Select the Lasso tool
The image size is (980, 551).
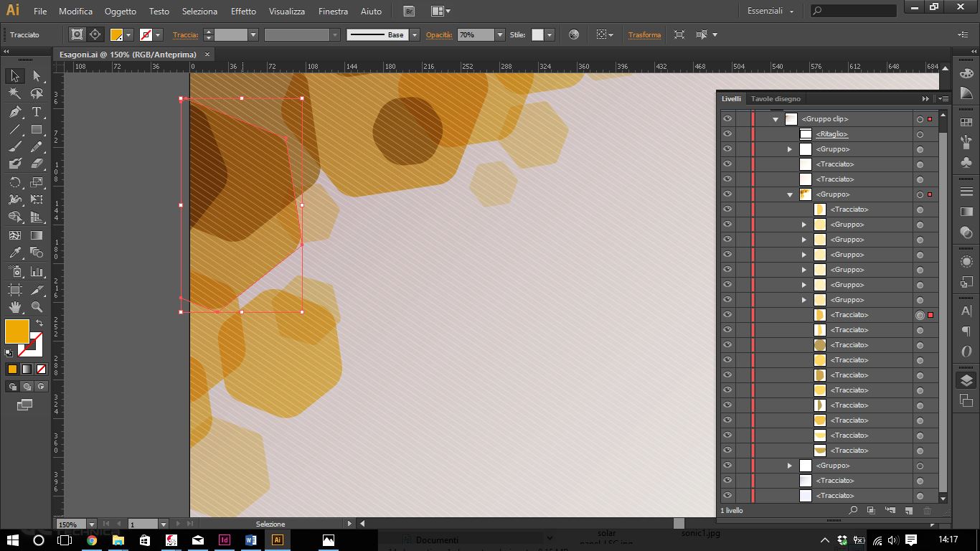(x=37, y=94)
